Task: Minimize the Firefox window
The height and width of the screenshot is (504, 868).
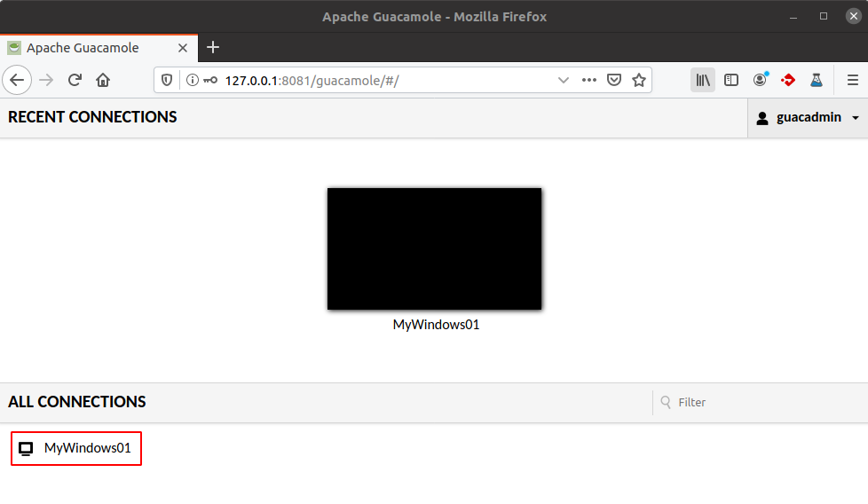Action: coord(793,17)
